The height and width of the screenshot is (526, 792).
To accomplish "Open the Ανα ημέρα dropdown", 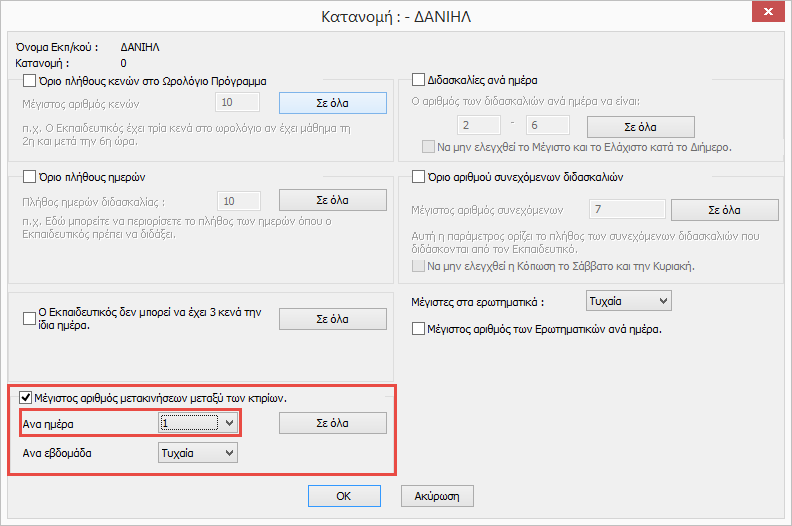I will [230, 424].
